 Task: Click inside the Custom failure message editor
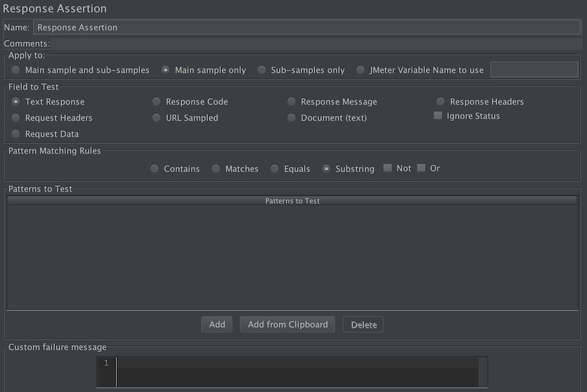(297, 372)
